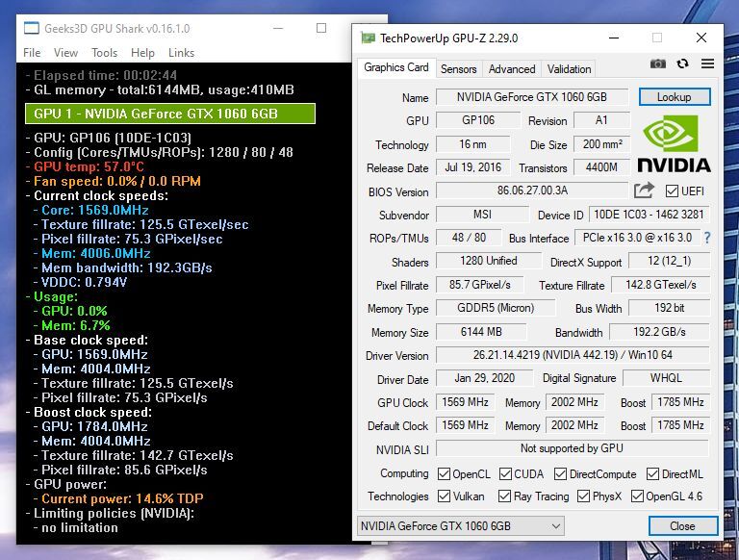Click the GPU-Z refresh icon
739x560 pixels.
click(x=682, y=64)
